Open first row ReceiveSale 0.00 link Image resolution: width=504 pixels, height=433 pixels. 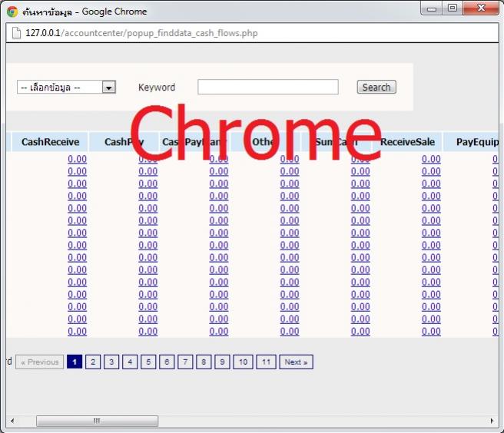click(431, 159)
